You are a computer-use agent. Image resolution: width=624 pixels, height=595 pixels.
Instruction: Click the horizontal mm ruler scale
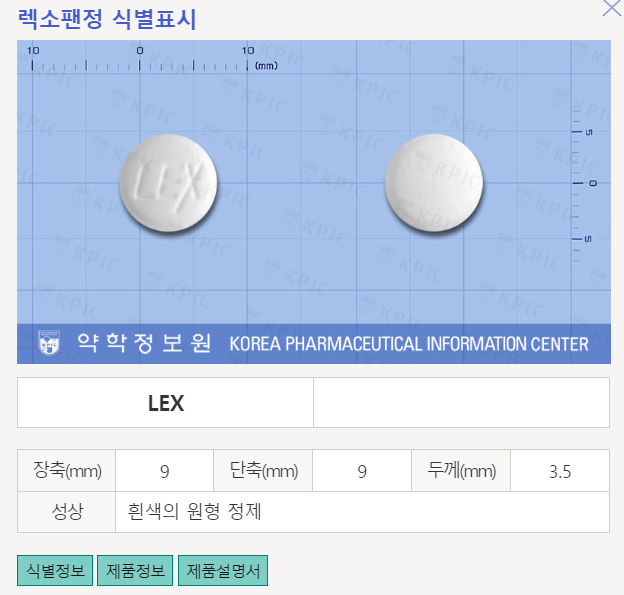pos(152,60)
